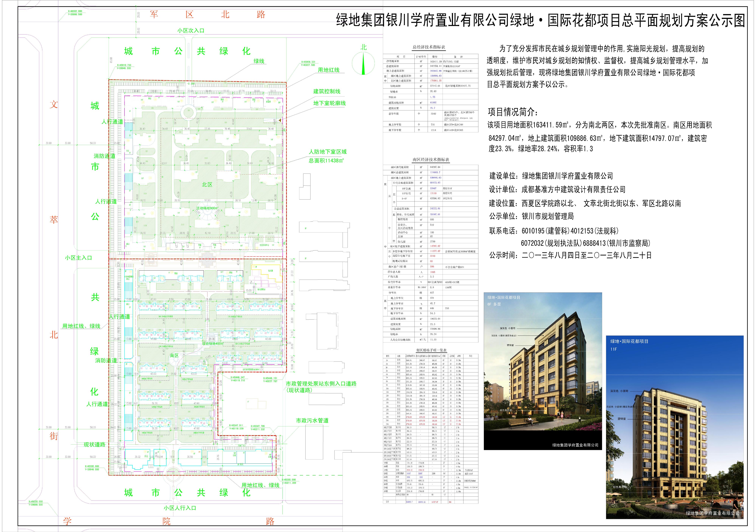Screen dimensions: 756x532
Task: Click the 小区人行入口 label
Action: pyautogui.click(x=180, y=508)
